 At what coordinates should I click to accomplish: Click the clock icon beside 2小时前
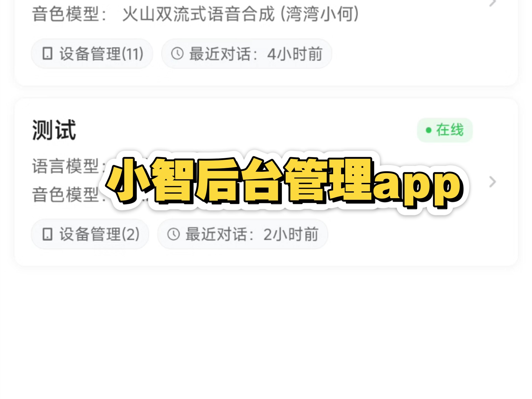coord(174,234)
